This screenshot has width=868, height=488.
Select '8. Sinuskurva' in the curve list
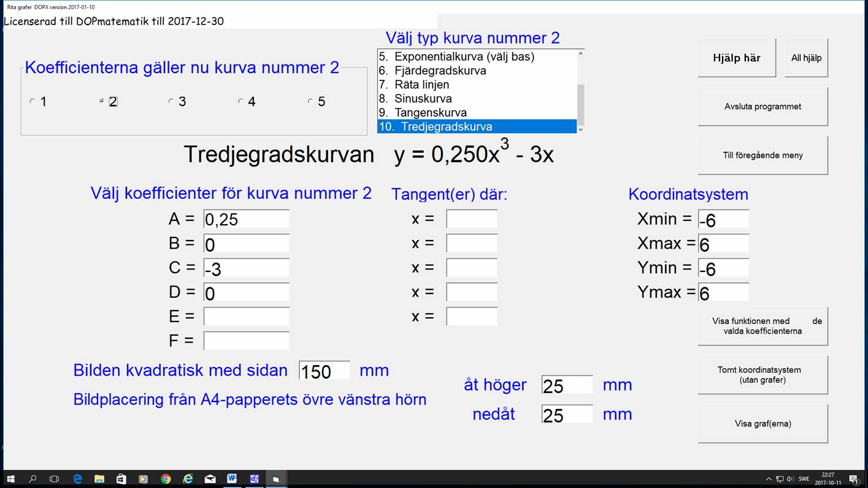pos(423,99)
